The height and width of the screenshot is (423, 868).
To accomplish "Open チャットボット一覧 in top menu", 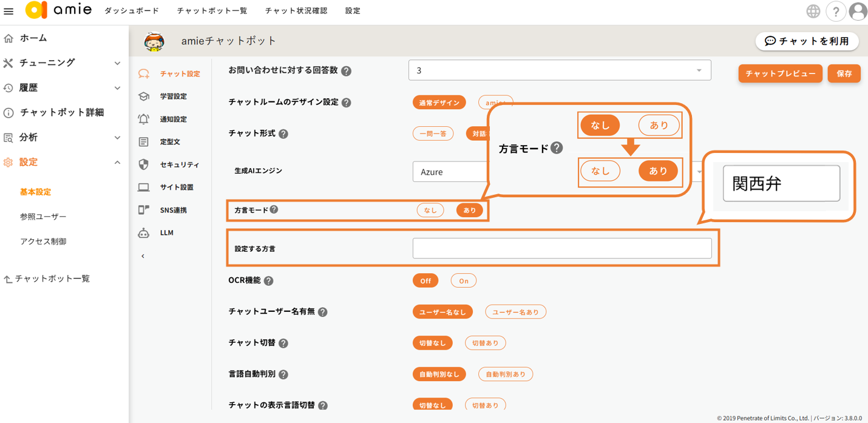I will (212, 11).
